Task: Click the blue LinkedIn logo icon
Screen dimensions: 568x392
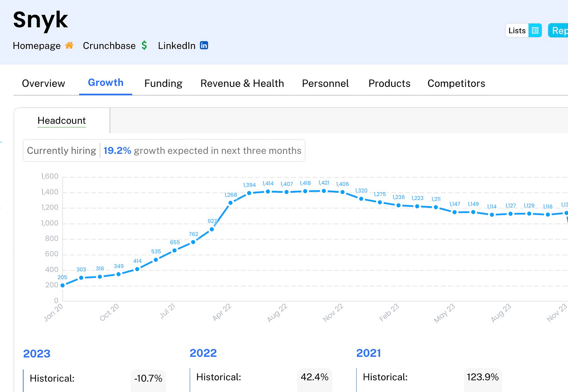Action: tap(204, 46)
